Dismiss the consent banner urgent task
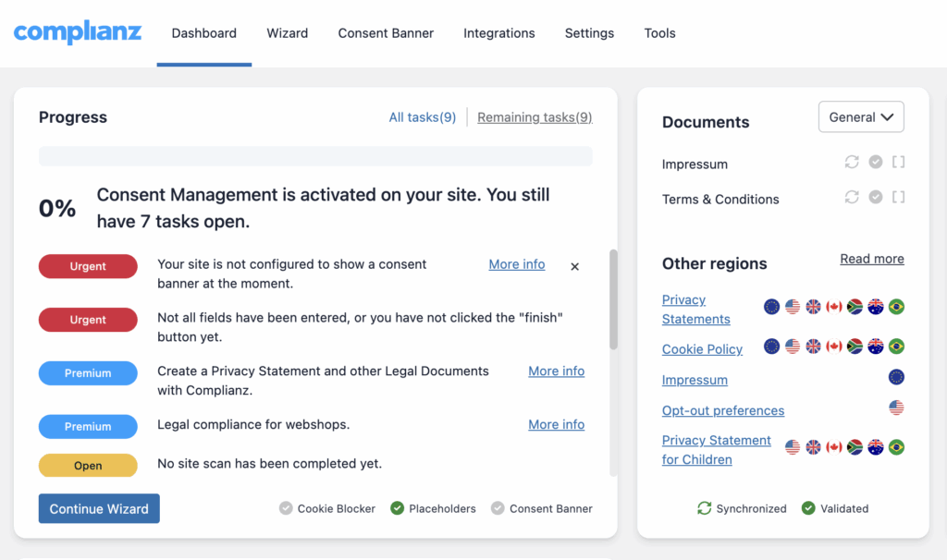This screenshot has width=947, height=560. 575,266
